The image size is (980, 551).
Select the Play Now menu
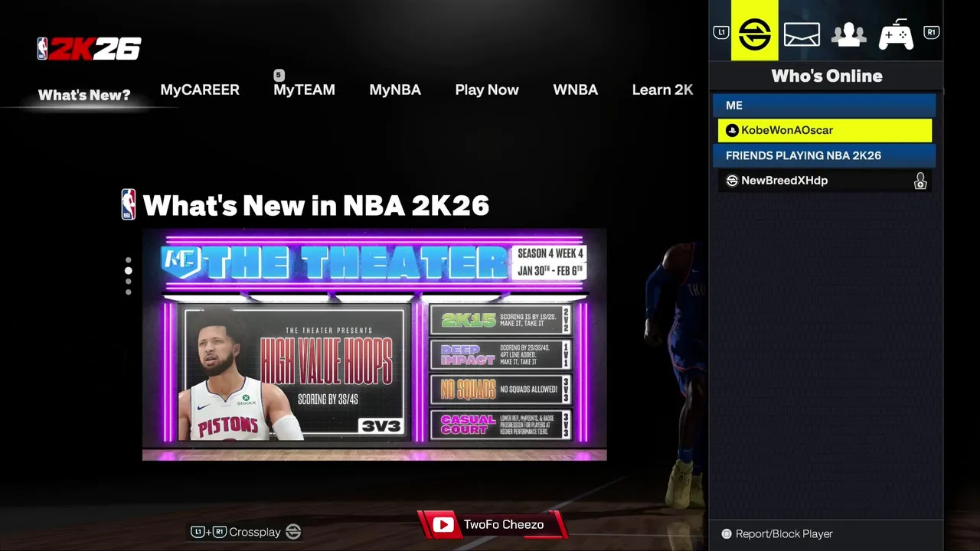pyautogui.click(x=487, y=90)
